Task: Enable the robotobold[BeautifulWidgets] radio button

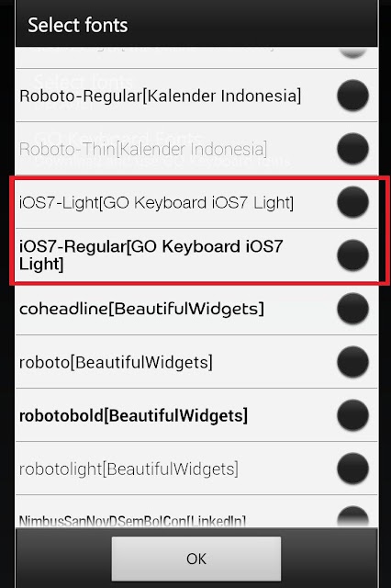Action: 352,414
